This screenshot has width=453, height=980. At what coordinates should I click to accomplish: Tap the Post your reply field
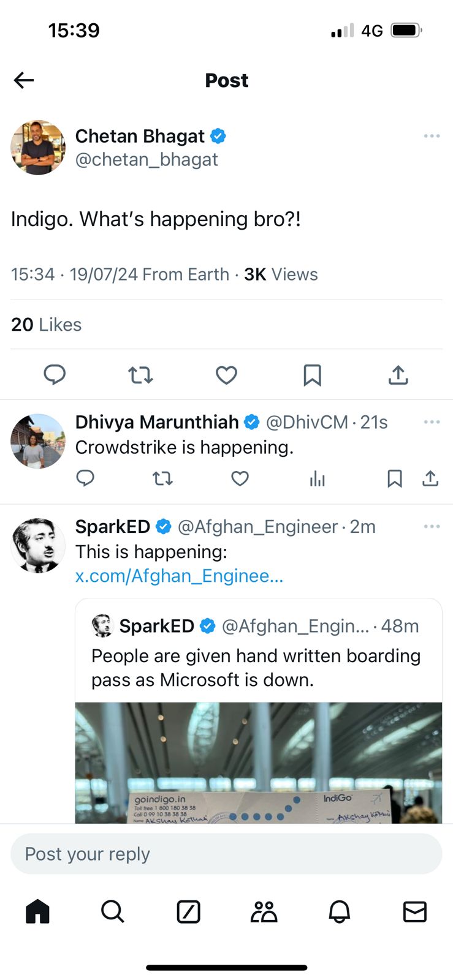tap(226, 854)
